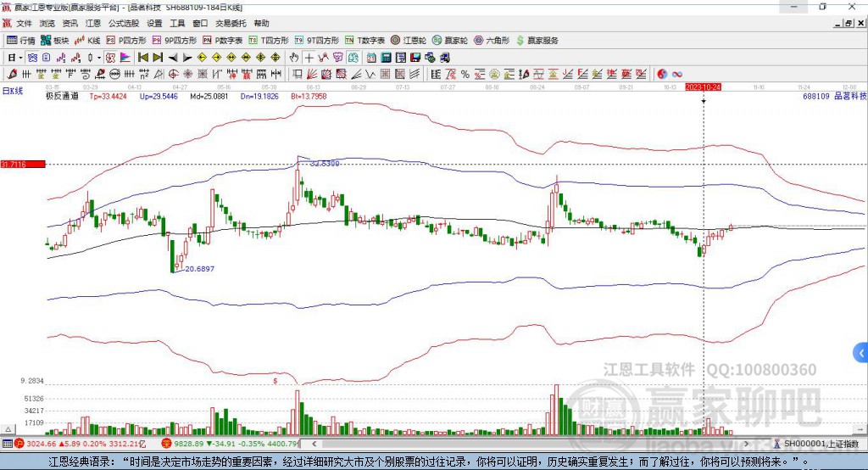Viewport: 868px width, 470px height.
Task: Open the 赢家轮 wheel tool
Action: click(x=450, y=41)
